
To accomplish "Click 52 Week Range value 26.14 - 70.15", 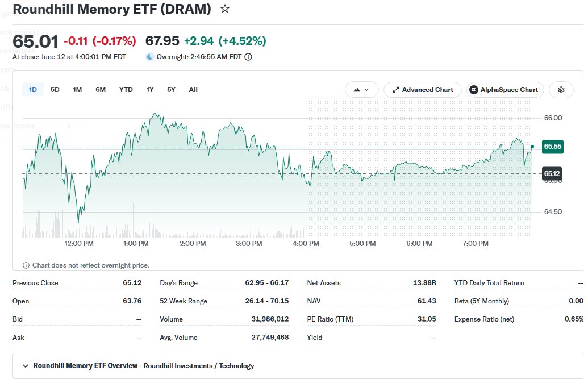I will (267, 301).
